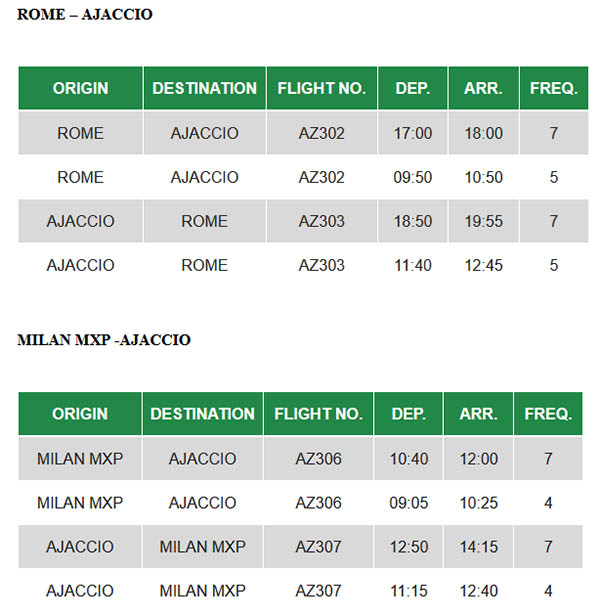Click the MILAN MXP -AJACCIO section heading
This screenshot has width=600, height=616.
coord(104,340)
